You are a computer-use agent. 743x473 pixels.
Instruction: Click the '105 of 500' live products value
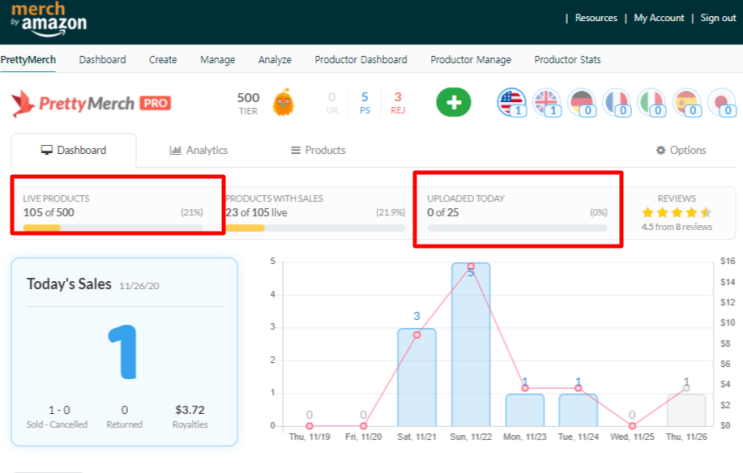pos(49,212)
